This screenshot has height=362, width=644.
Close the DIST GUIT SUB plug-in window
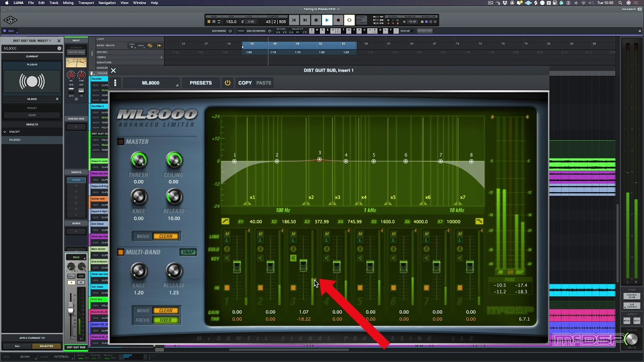point(113,71)
